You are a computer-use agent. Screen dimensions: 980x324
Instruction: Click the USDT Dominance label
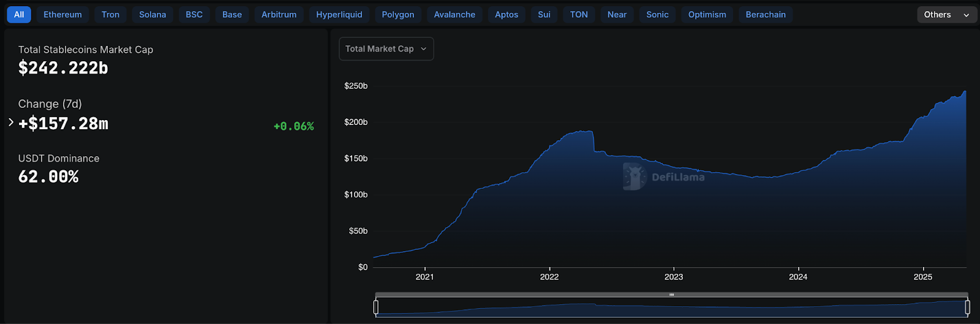pos(59,159)
